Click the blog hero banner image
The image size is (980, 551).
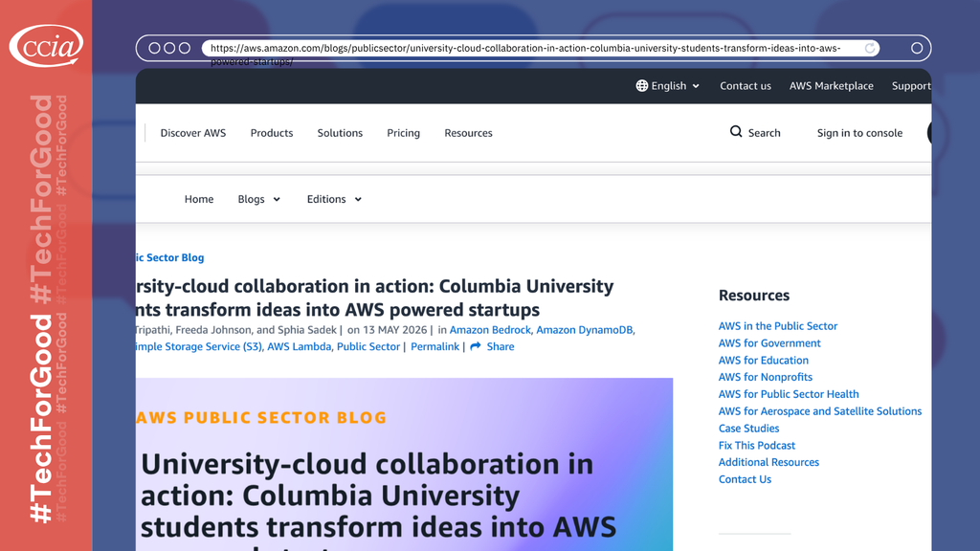coord(405,464)
